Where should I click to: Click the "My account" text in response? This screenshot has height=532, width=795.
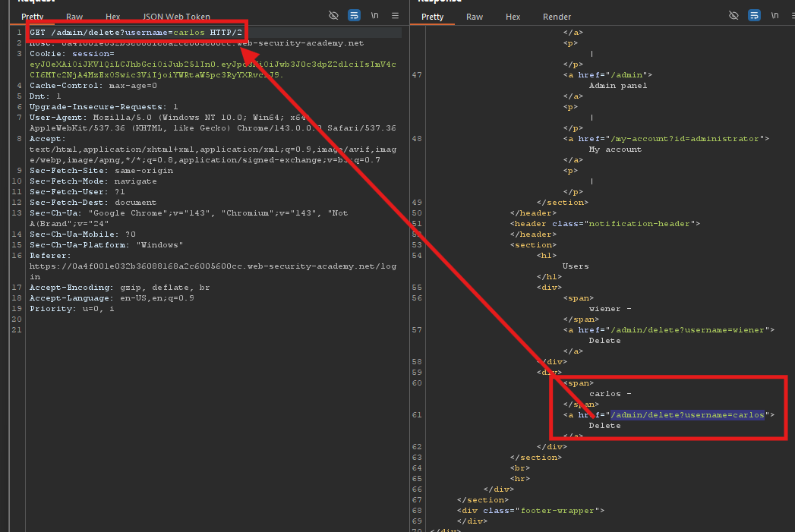point(616,150)
